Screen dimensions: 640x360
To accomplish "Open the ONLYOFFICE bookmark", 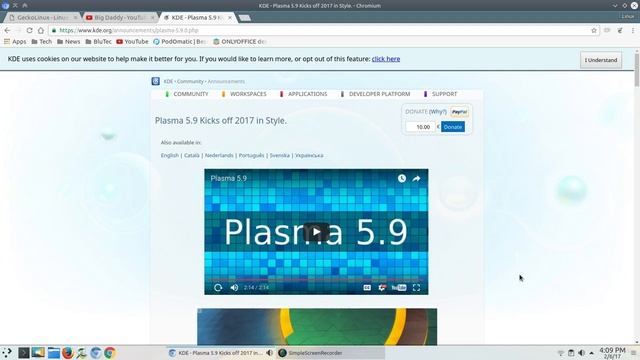I will tap(240, 42).
